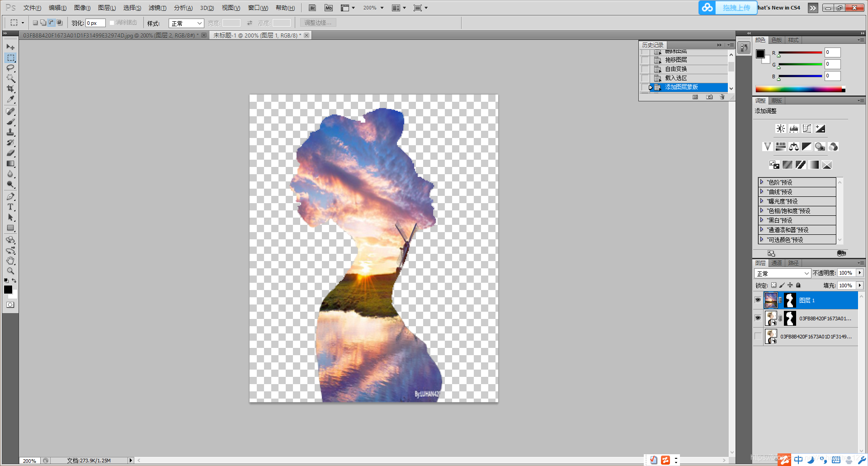Toggle lock transparent pixels
Screen dimensions: 868x466
pyautogui.click(x=774, y=285)
